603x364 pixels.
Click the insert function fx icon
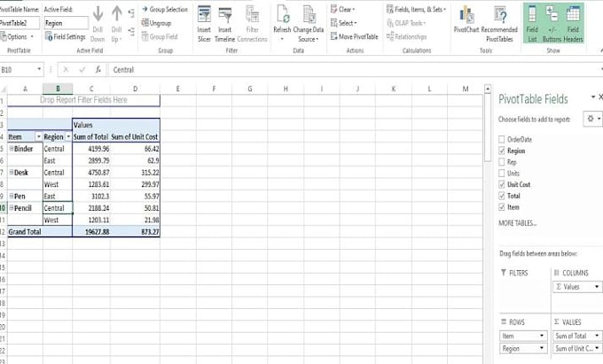(x=98, y=69)
